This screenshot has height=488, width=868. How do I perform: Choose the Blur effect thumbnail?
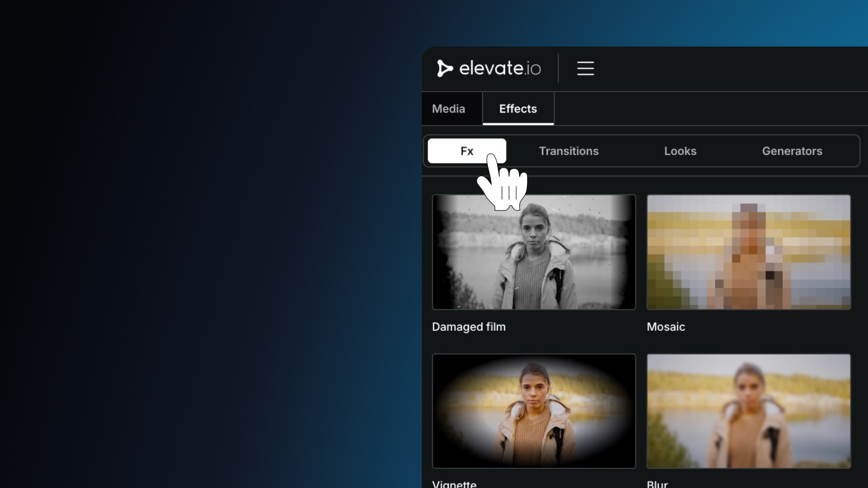click(x=749, y=411)
